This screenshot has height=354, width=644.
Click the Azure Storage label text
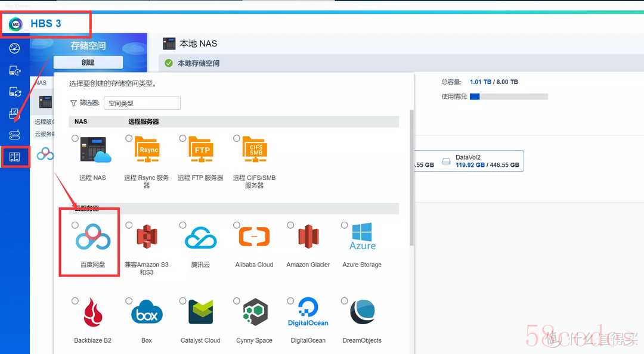click(x=362, y=265)
